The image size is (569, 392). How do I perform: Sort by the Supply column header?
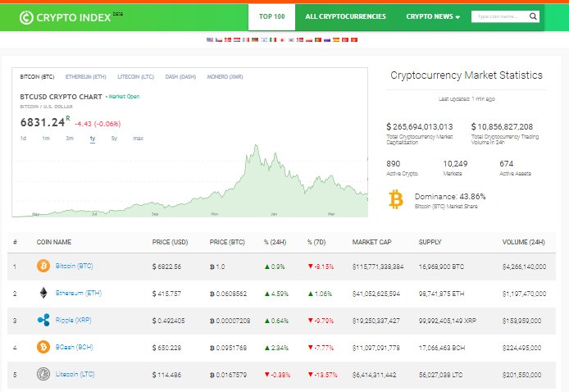pyautogui.click(x=430, y=242)
